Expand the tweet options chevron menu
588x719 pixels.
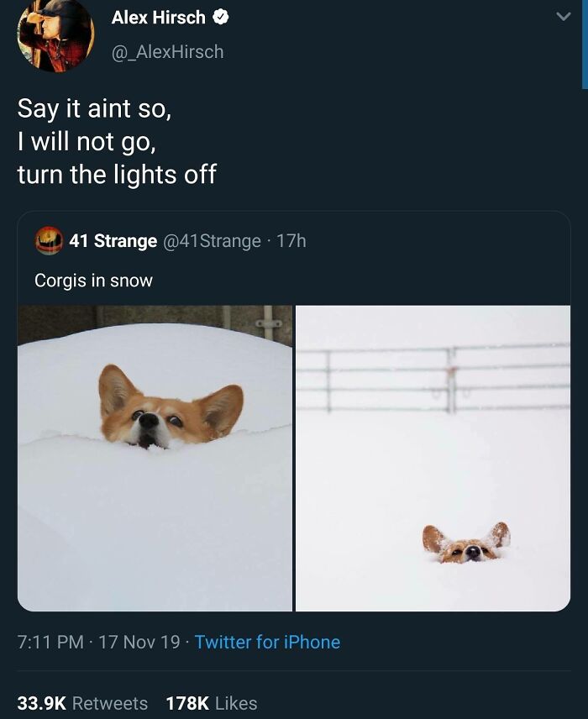564,18
